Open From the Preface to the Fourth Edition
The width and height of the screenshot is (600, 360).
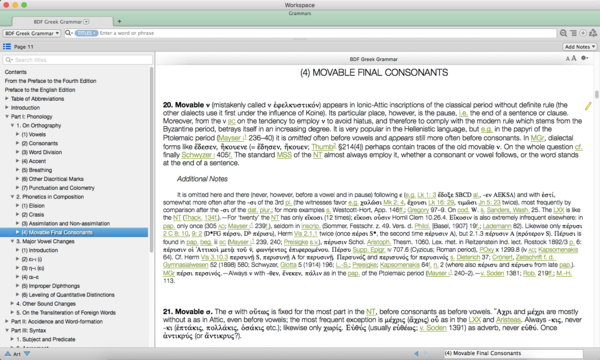(51, 81)
